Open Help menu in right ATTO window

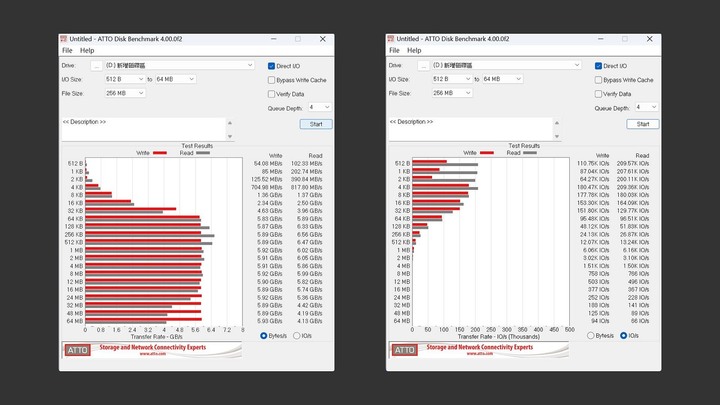[414, 51]
